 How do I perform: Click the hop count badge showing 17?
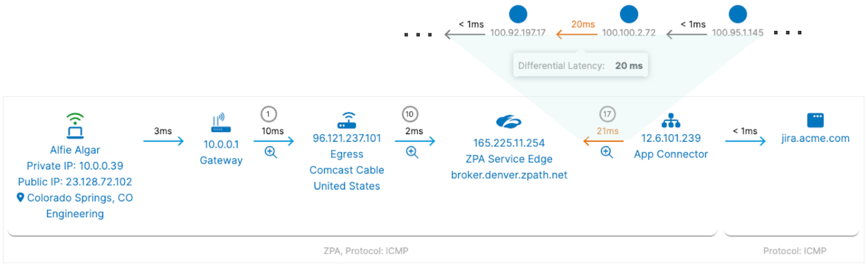pos(607,114)
